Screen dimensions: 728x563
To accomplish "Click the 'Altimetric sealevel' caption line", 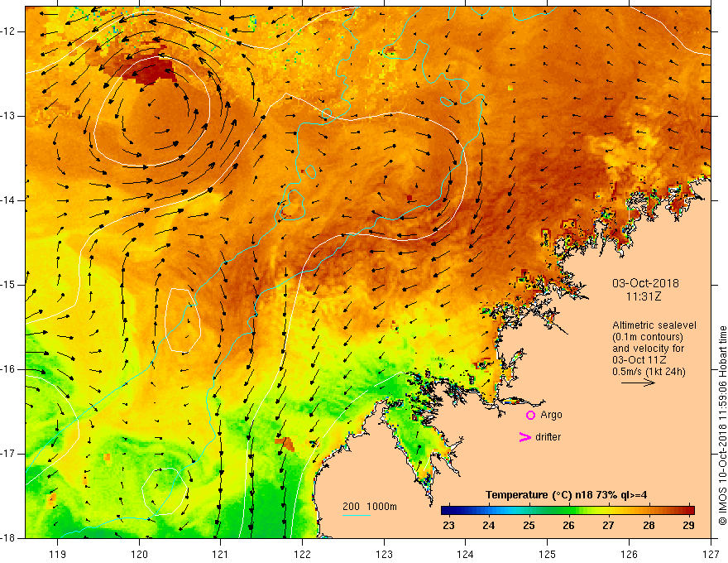I will tap(654, 325).
